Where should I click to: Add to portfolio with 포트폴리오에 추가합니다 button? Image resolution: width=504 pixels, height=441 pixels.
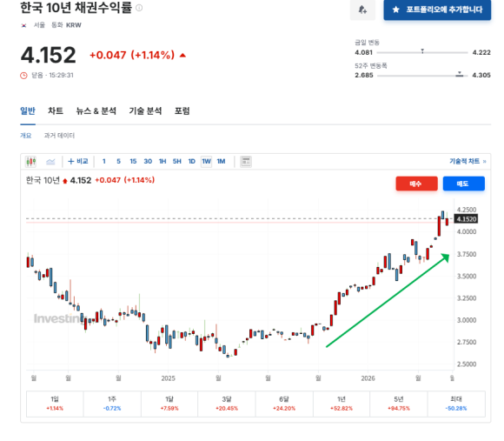pos(437,10)
